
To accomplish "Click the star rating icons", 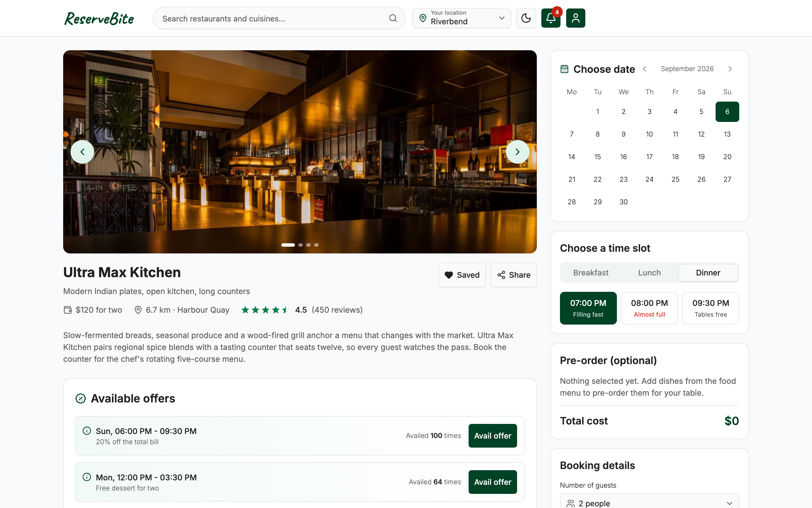I will pyautogui.click(x=265, y=310).
